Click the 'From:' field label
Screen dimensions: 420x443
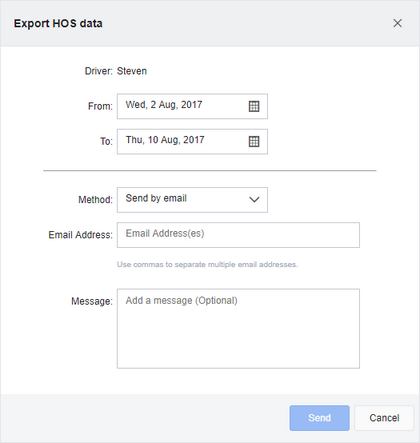(x=100, y=106)
